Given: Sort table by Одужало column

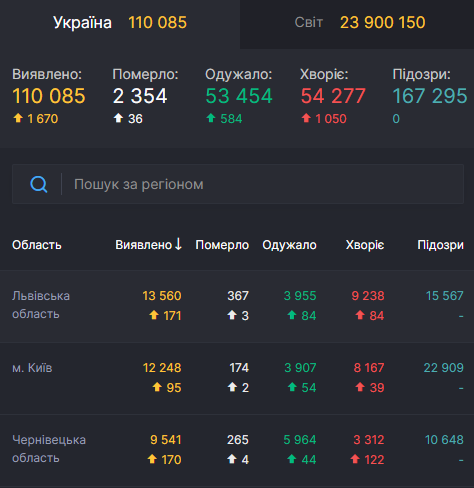Looking at the screenshot, I should [289, 245].
